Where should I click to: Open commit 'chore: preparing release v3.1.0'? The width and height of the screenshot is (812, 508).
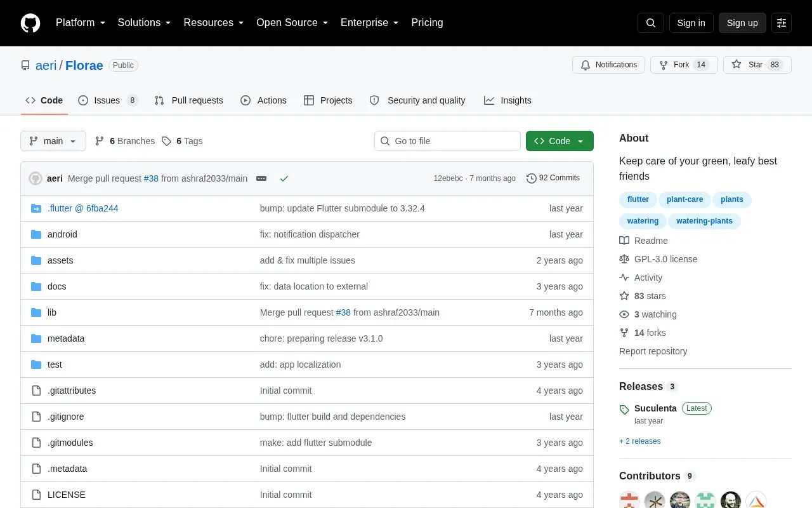coord(322,338)
